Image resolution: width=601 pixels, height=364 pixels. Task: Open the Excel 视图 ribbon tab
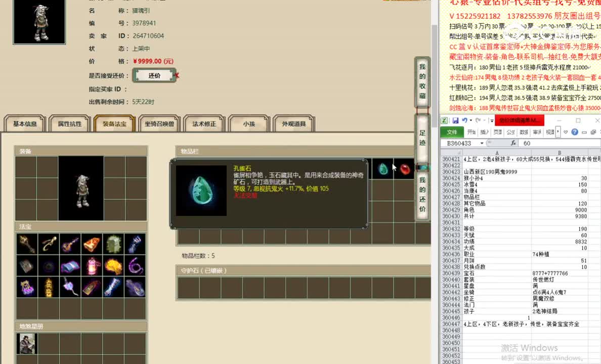[x=550, y=132]
